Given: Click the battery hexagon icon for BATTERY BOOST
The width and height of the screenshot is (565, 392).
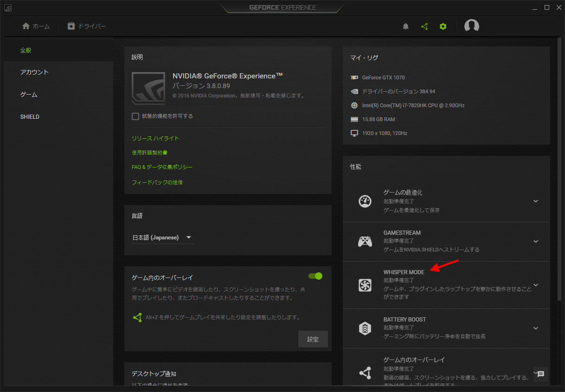Looking at the screenshot, I should 365,328.
